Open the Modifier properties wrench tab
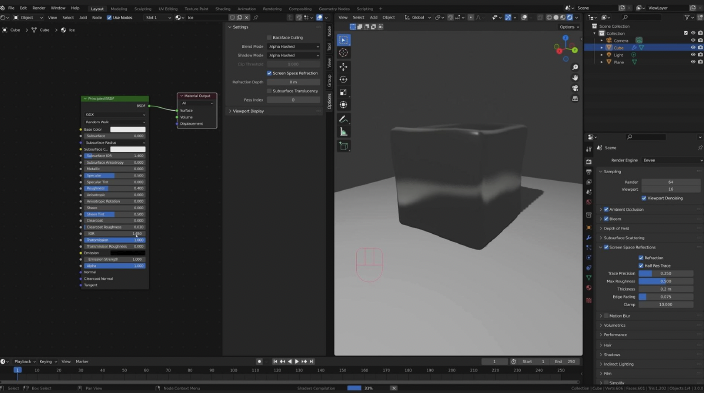The height and width of the screenshot is (393, 704). point(589,238)
